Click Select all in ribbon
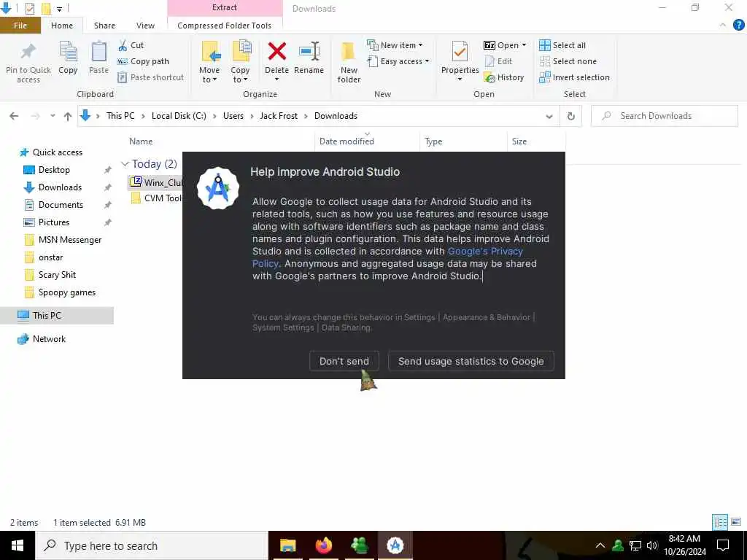 (562, 45)
